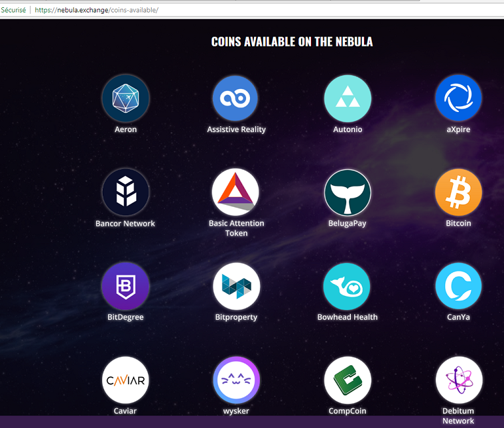
Task: Click the Aeron coin icon
Action: click(126, 98)
